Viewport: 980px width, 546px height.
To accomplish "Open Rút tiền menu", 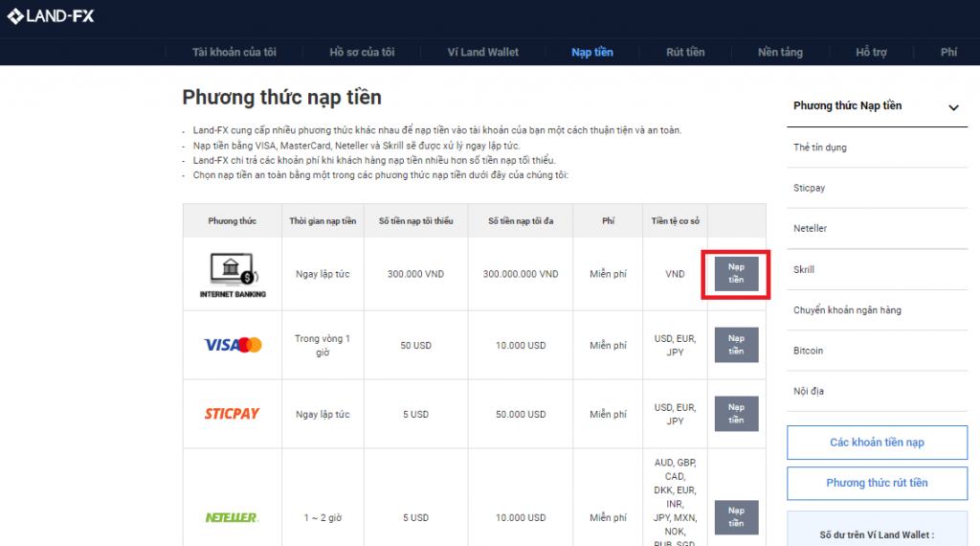I will click(x=685, y=52).
